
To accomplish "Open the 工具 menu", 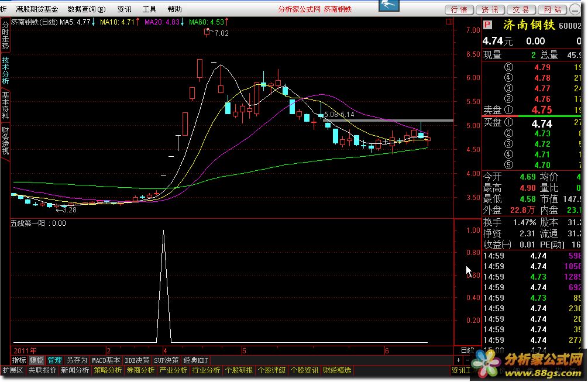I will point(150,9).
